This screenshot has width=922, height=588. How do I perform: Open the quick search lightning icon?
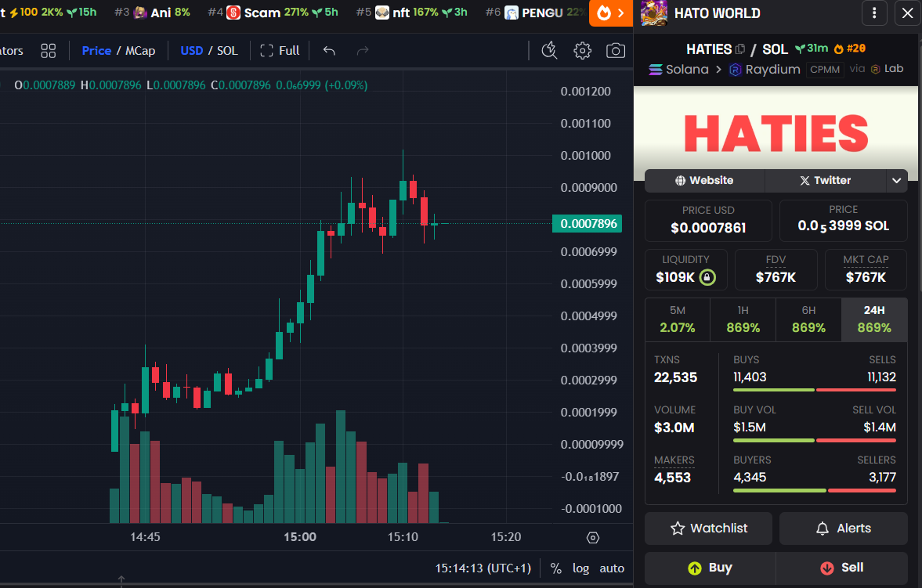(x=549, y=51)
